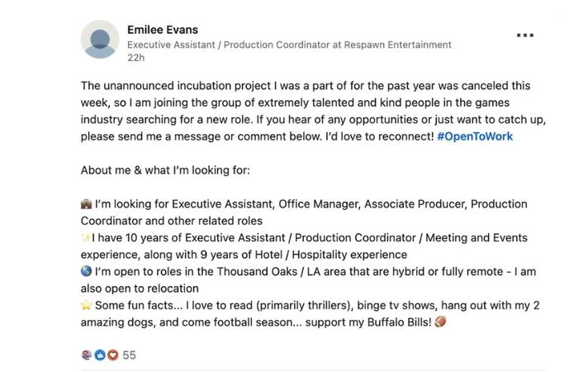Click the blue like reaction icon

pyautogui.click(x=100, y=355)
